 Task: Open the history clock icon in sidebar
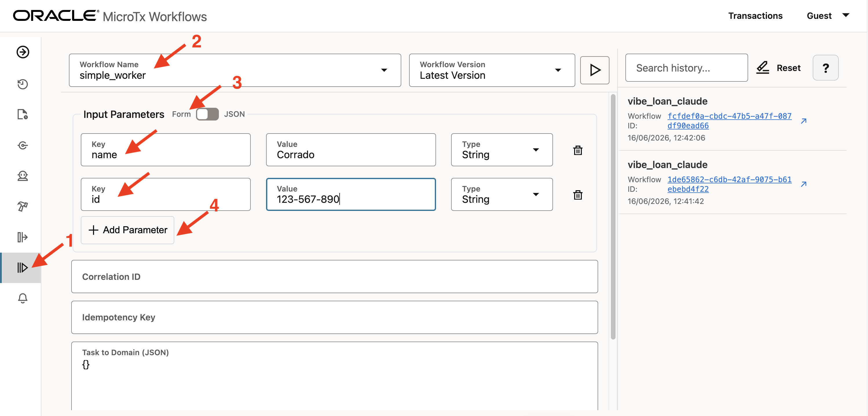(23, 84)
